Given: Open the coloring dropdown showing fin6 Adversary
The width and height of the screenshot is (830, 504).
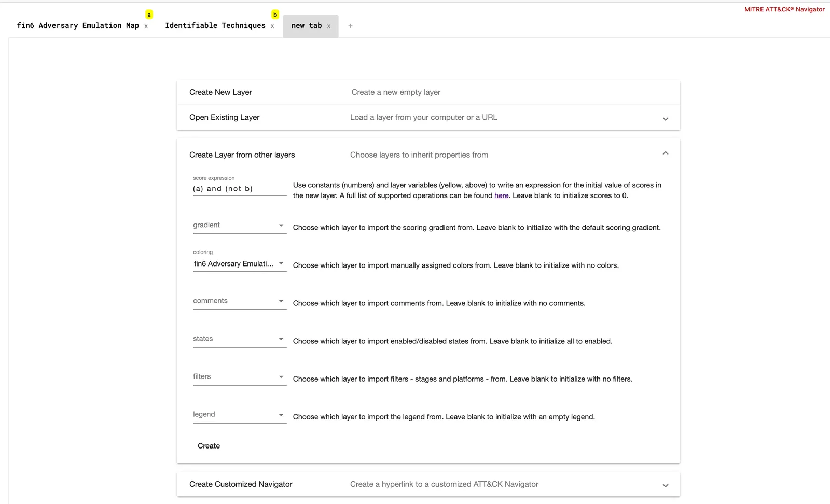Looking at the screenshot, I should pos(240,264).
